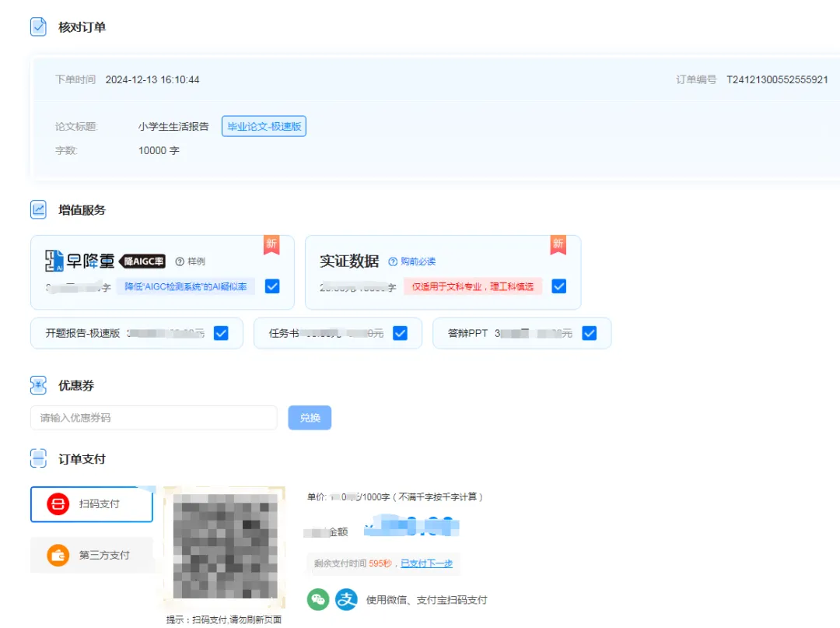
Task: Click the green WeChat pay icon
Action: tap(317, 600)
